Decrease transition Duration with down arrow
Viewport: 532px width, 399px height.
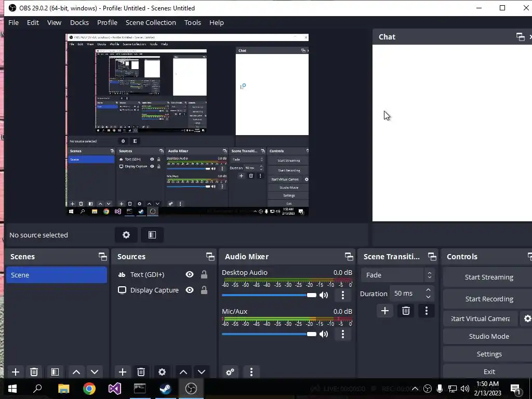pos(429,297)
